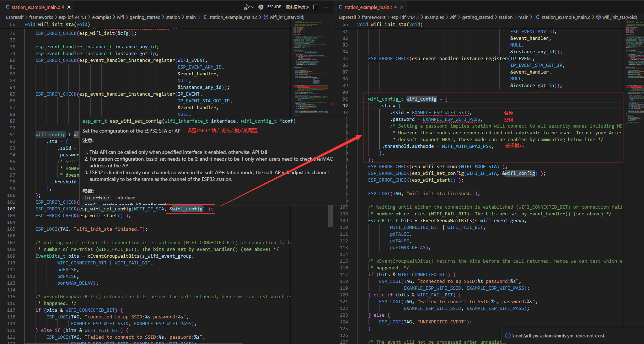This screenshot has height=344, width=644.
Task: Open the getting_started breadcrumb in the left editor
Action: tap(145, 17)
